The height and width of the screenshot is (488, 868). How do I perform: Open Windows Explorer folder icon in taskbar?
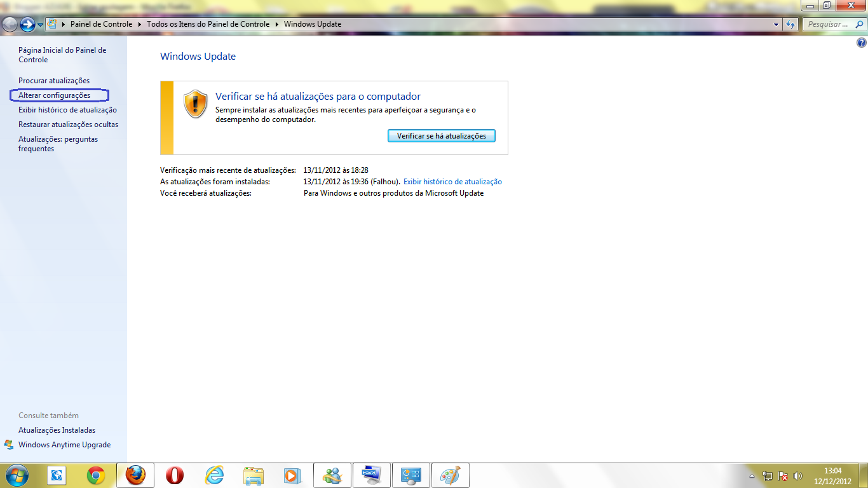tap(254, 475)
